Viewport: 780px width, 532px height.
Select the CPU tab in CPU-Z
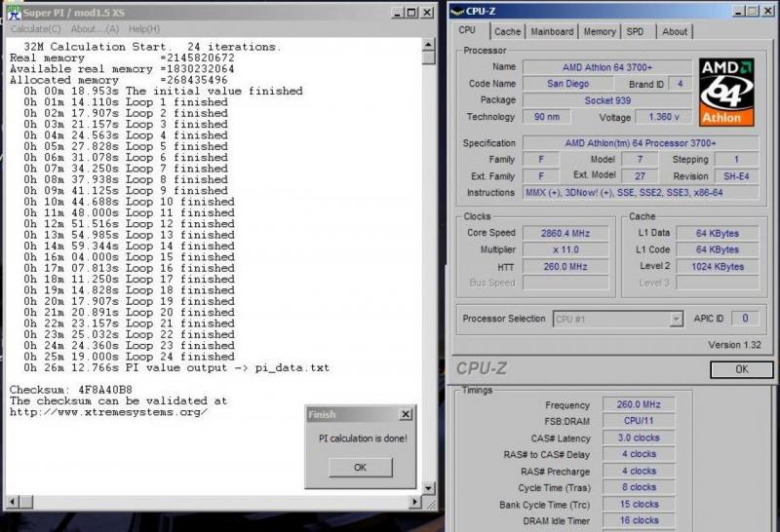pyautogui.click(x=467, y=30)
